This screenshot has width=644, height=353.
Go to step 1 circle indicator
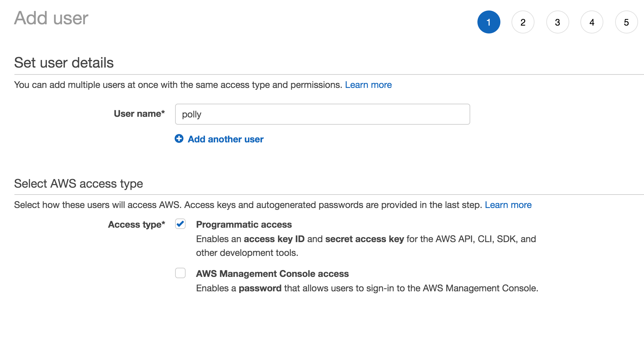tap(489, 22)
